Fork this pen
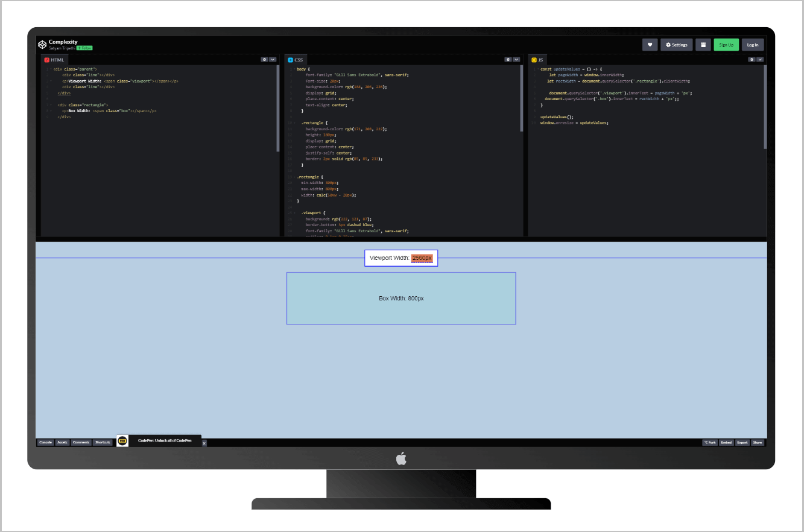804x532 pixels. pos(710,442)
